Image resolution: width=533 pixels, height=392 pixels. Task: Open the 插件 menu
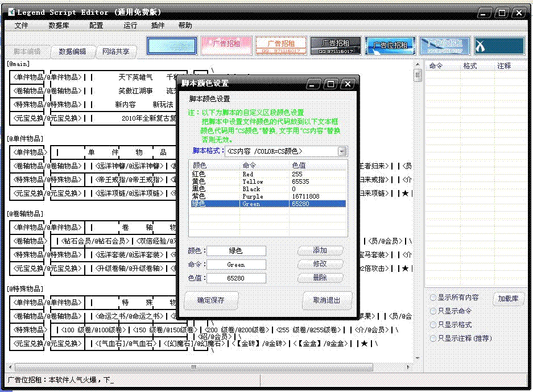click(158, 26)
